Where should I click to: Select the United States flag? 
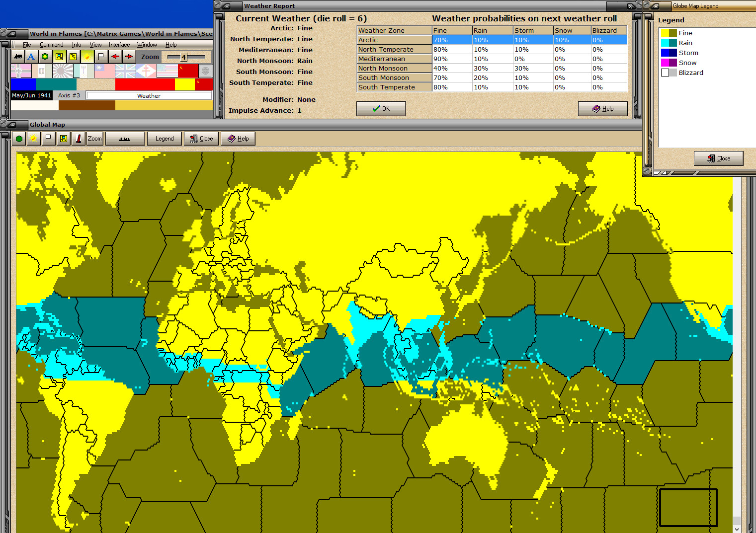click(x=167, y=71)
